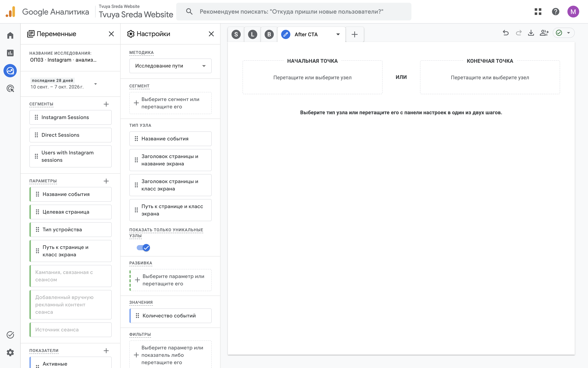Open the Методика technique dropdown
This screenshot has width=588, height=368.
click(x=170, y=66)
